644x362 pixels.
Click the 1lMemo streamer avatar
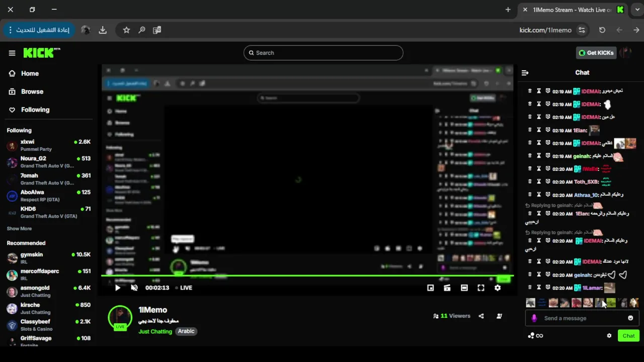120,317
